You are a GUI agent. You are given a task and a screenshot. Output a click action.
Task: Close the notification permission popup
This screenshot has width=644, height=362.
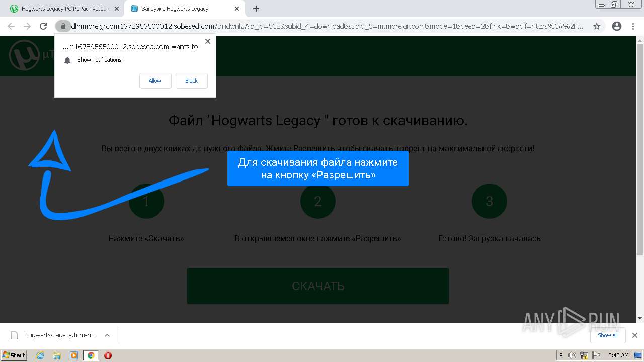(208, 41)
